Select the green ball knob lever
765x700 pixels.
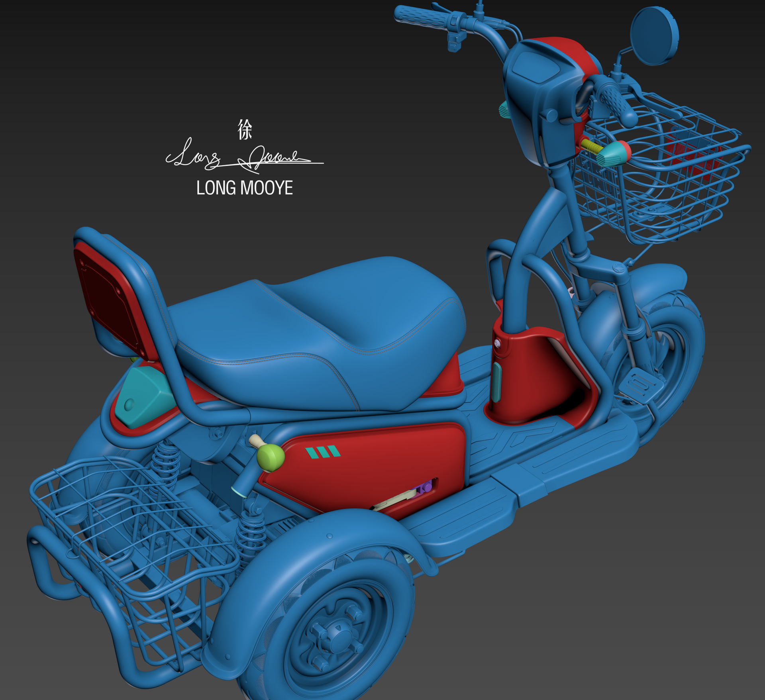click(x=271, y=458)
